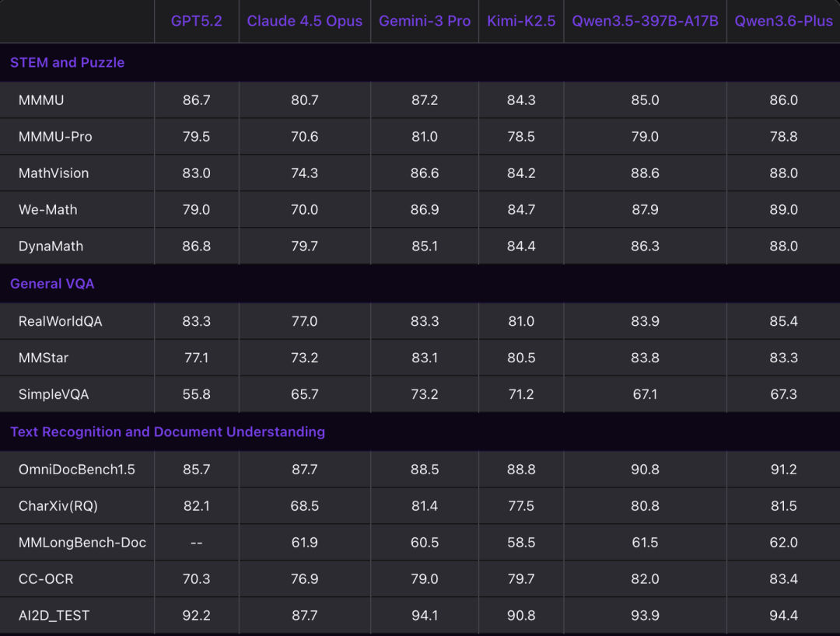
Task: Select Kimi-K2.5 RealWorldQA score 81.0
Action: 520,321
